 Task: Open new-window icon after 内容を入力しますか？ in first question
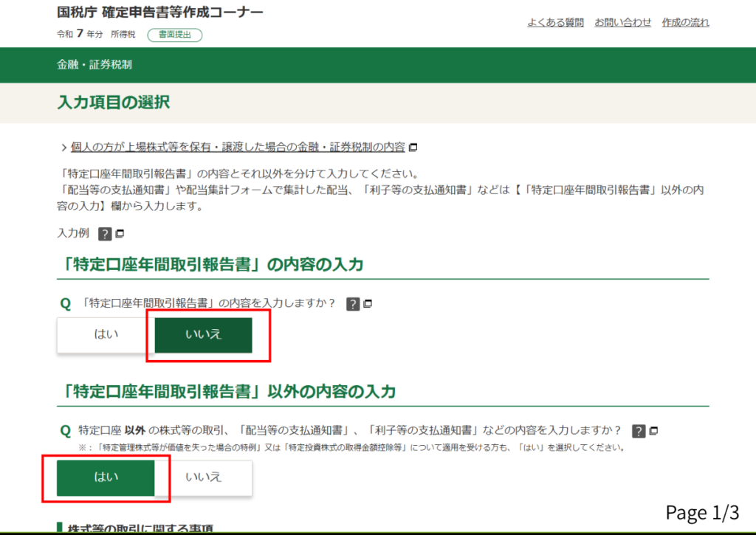click(x=368, y=303)
